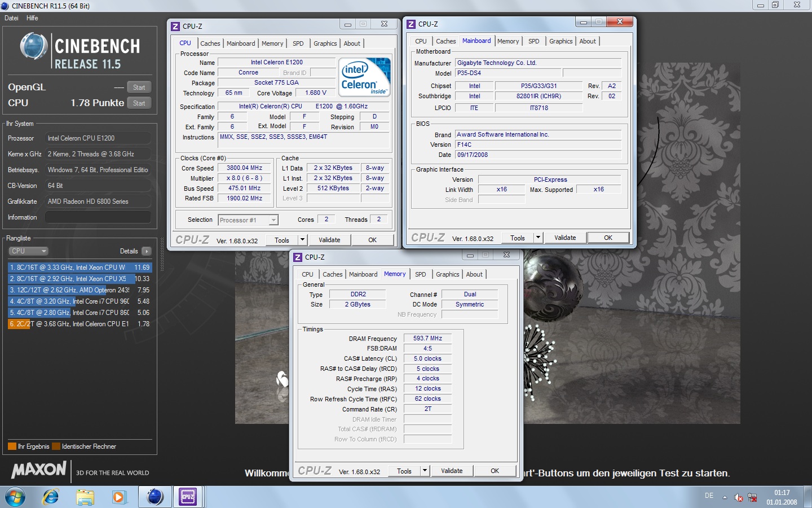Expand Tools dropdown arrow in CPU window
Screen dimensions: 812x508
302,240
